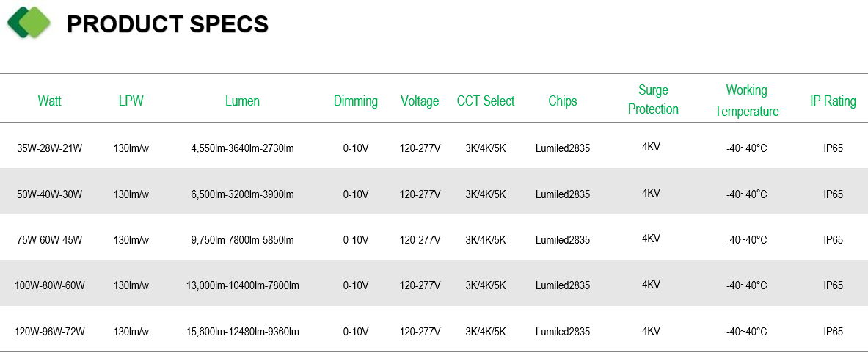The width and height of the screenshot is (868, 353).
Task: Click the 50W-40W-30W wattage cell
Action: tap(49, 194)
